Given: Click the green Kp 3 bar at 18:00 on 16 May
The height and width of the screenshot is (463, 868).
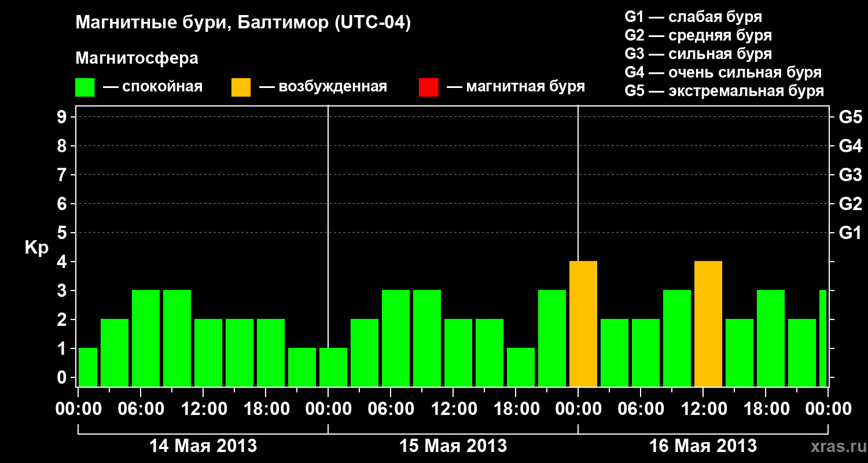Looking at the screenshot, I should [x=771, y=339].
